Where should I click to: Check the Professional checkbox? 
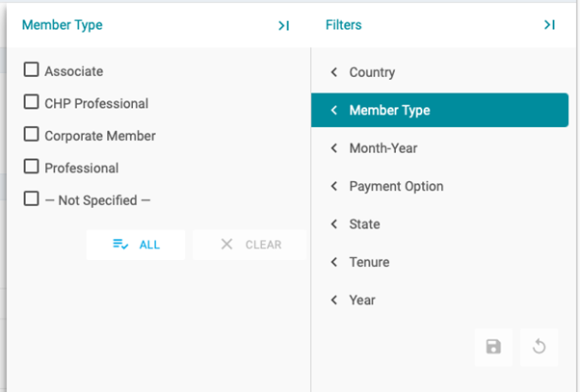pyautogui.click(x=31, y=166)
